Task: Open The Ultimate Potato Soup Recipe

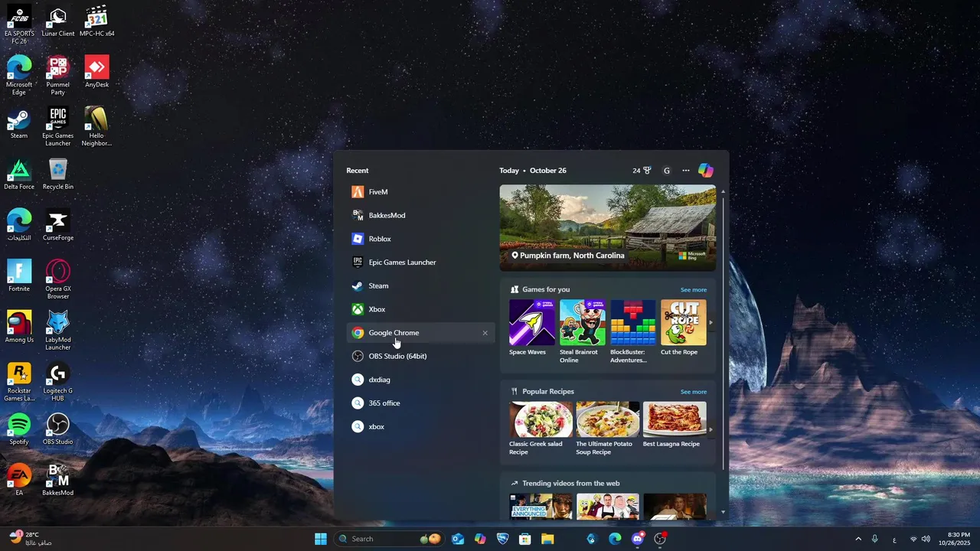Action: click(x=607, y=429)
